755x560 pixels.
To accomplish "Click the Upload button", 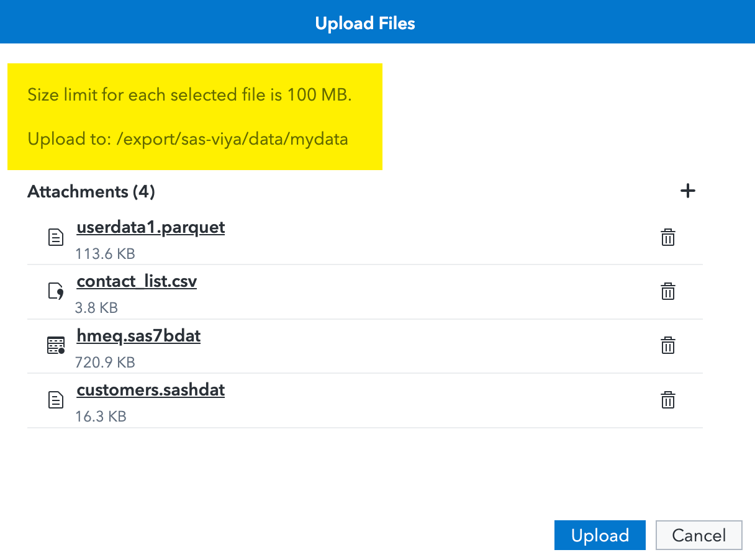I will coord(600,535).
